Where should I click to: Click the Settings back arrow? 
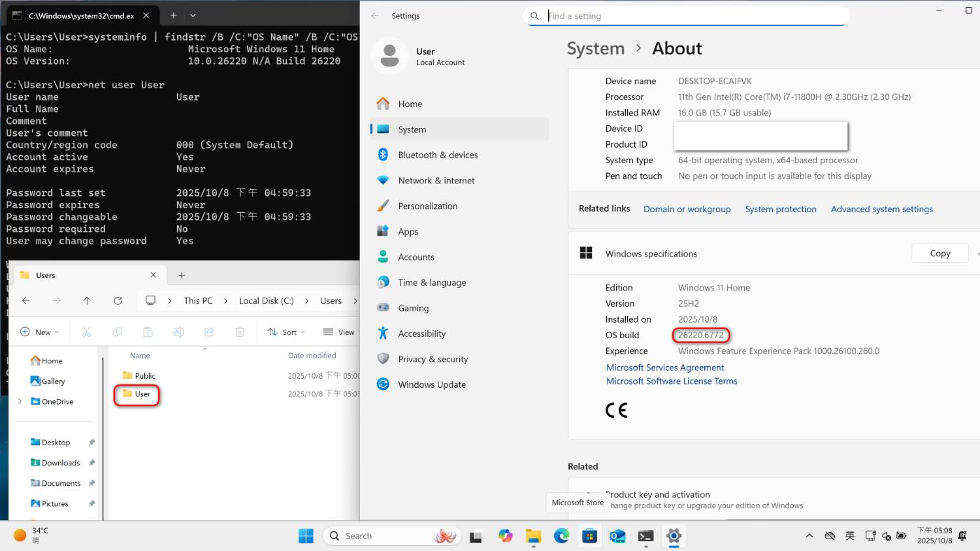[x=375, y=16]
